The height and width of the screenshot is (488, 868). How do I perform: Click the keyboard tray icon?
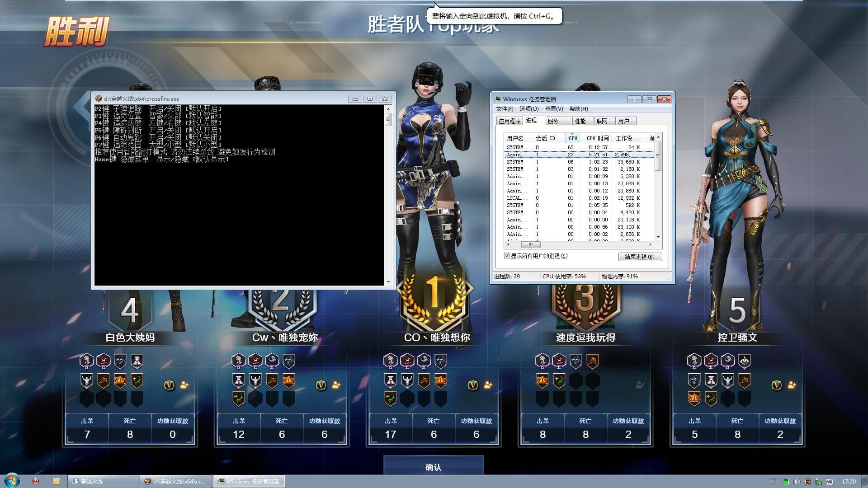coord(772,482)
